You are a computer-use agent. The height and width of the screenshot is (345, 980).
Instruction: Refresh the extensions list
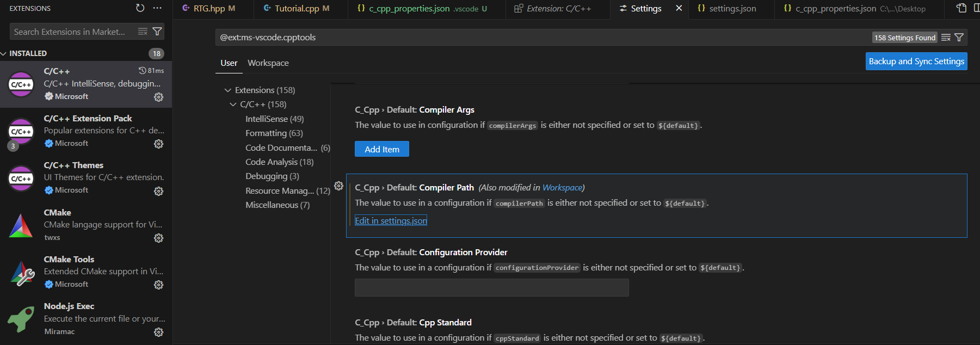pyautogui.click(x=140, y=8)
